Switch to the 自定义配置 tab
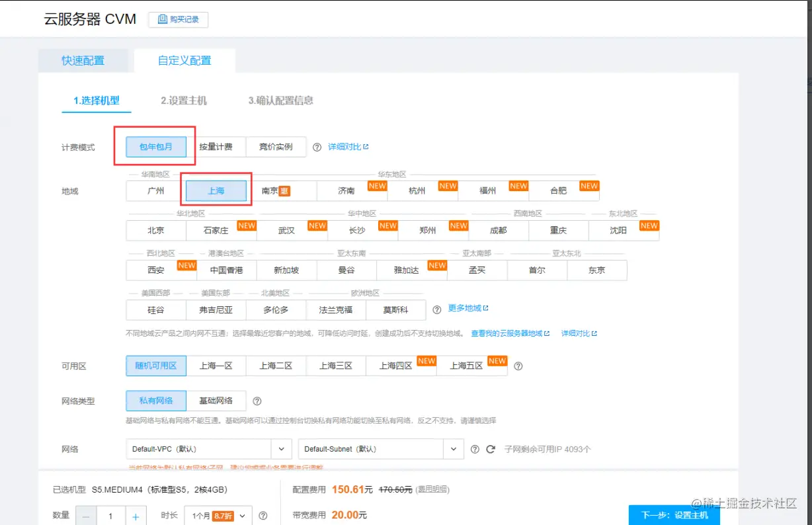812x525 pixels. 184,60
